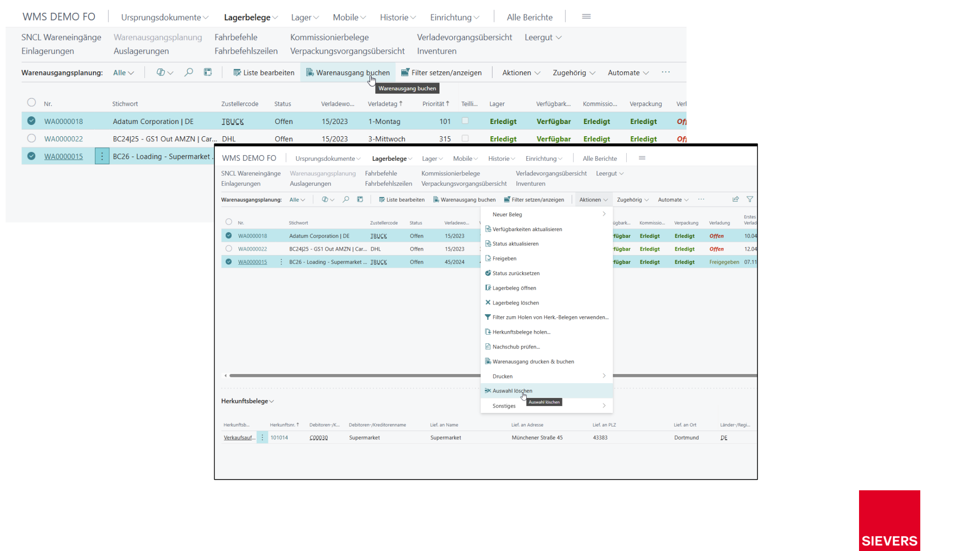Screen dimensions: 980x551
Task: Click Liste bearbeiten in back window toolbar
Action: click(x=264, y=72)
